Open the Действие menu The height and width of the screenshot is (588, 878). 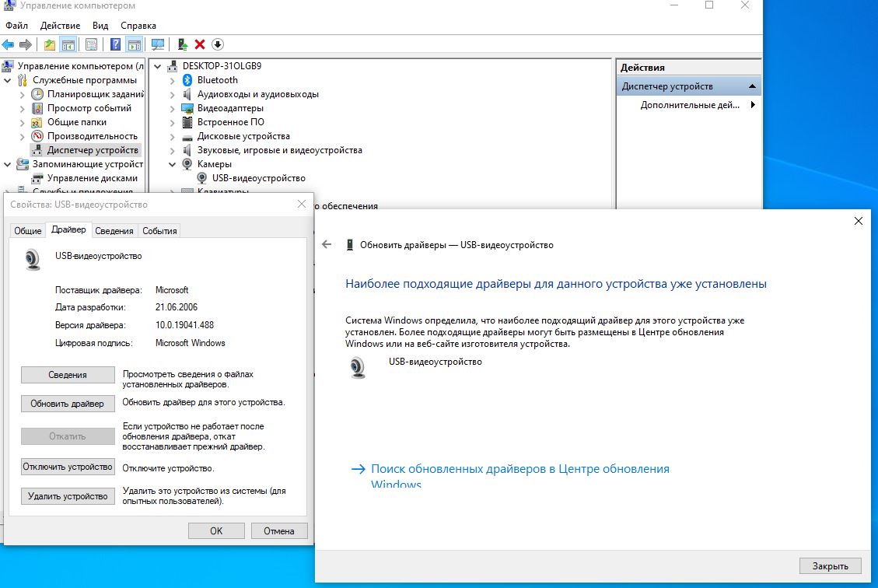point(59,25)
